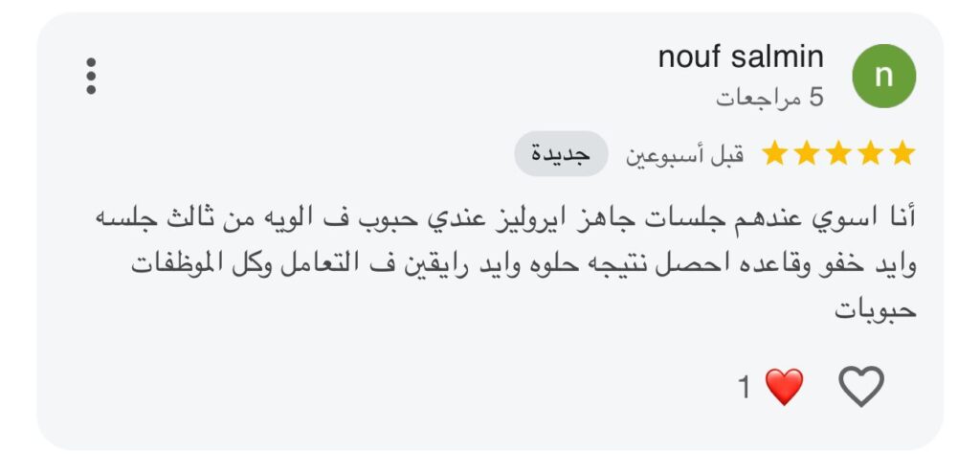Click the "جديدة" new badge
The image size is (980, 474).
[x=561, y=154]
